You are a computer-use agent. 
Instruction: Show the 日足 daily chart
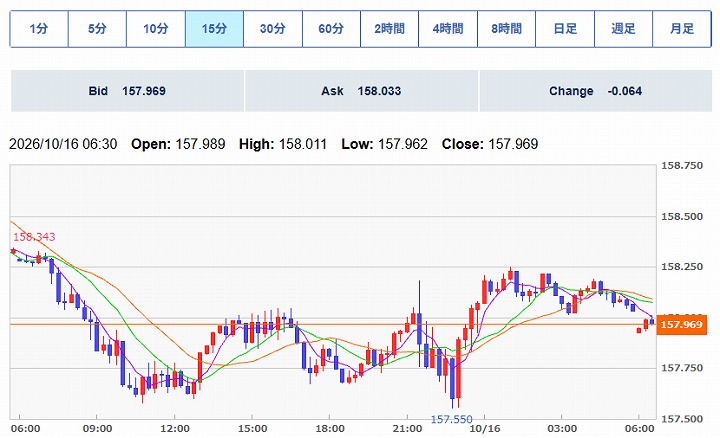565,29
